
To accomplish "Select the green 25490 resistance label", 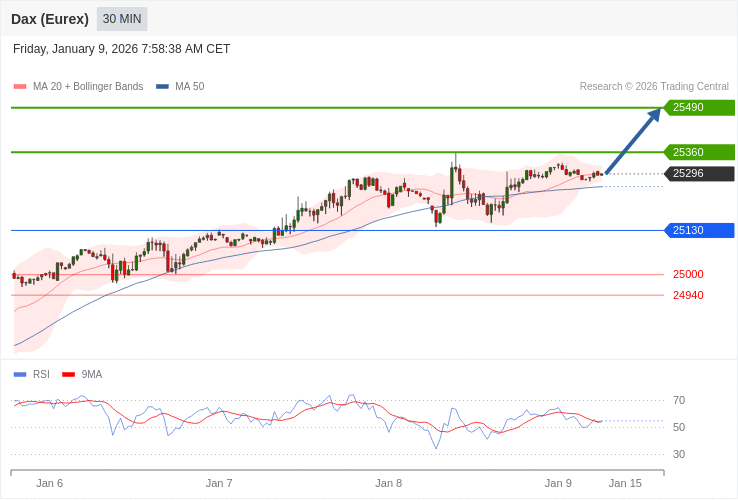I will [x=699, y=107].
